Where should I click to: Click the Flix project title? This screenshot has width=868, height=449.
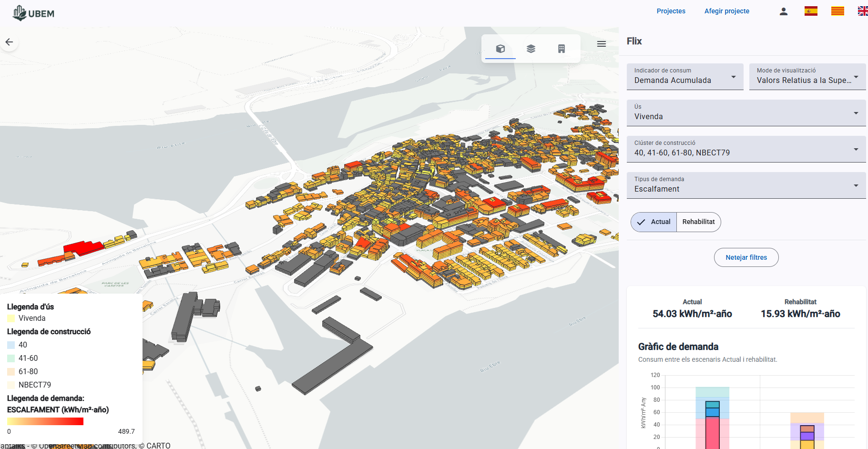[x=634, y=41]
